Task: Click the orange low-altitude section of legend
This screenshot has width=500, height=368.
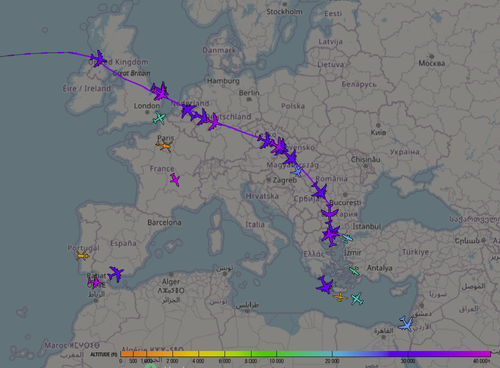Action: 133,354
